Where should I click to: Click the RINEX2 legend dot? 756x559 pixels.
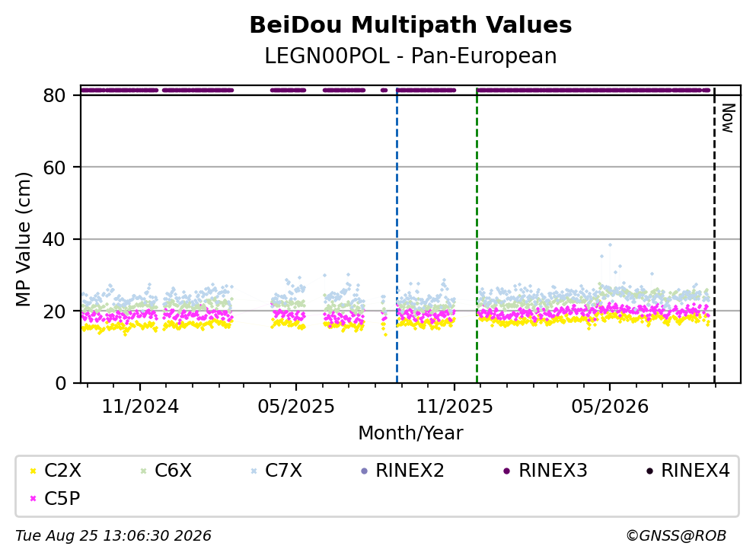pyautogui.click(x=364, y=471)
